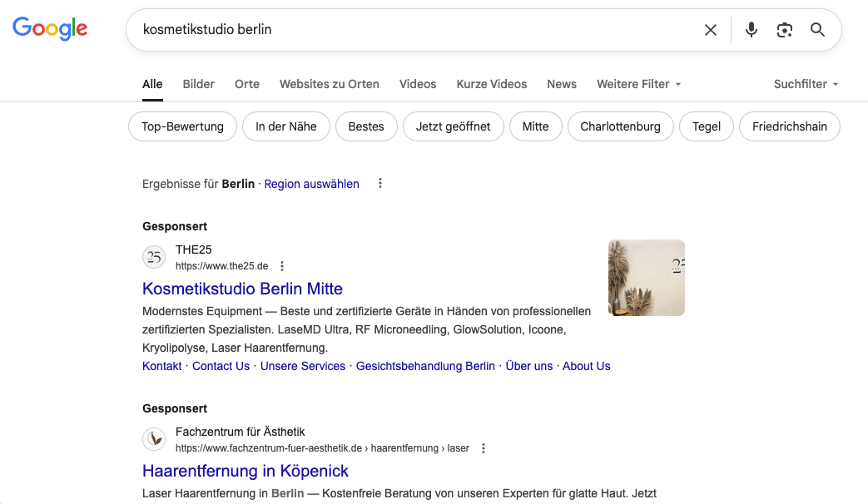Click the https://www.the25.de URL
Image resolution: width=868 pixels, height=504 pixels.
pyautogui.click(x=222, y=266)
